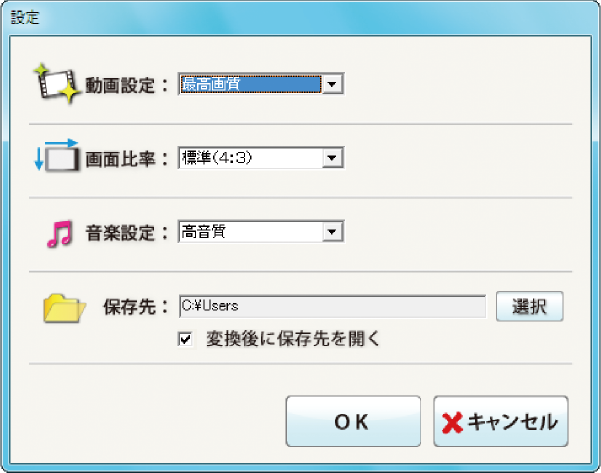This screenshot has height=473, width=601.
Task: Click the キャンセル button
Action: pyautogui.click(x=501, y=421)
